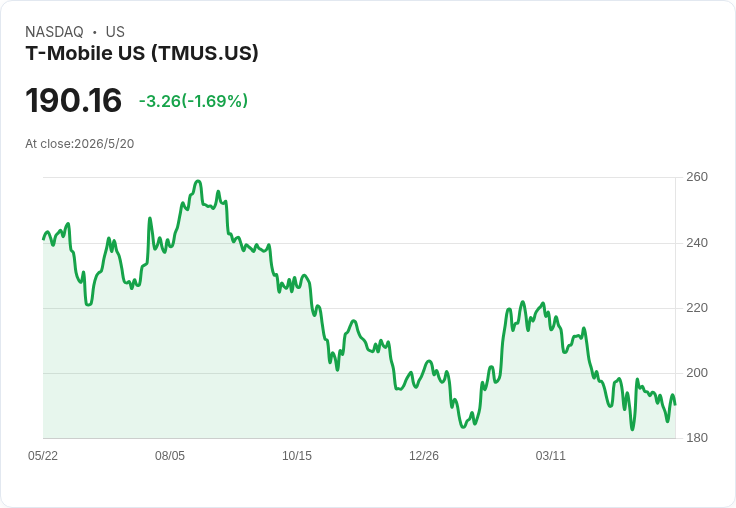This screenshot has height=508, width=736.
Task: Click the chart line's rightmost end point
Action: tap(675, 404)
